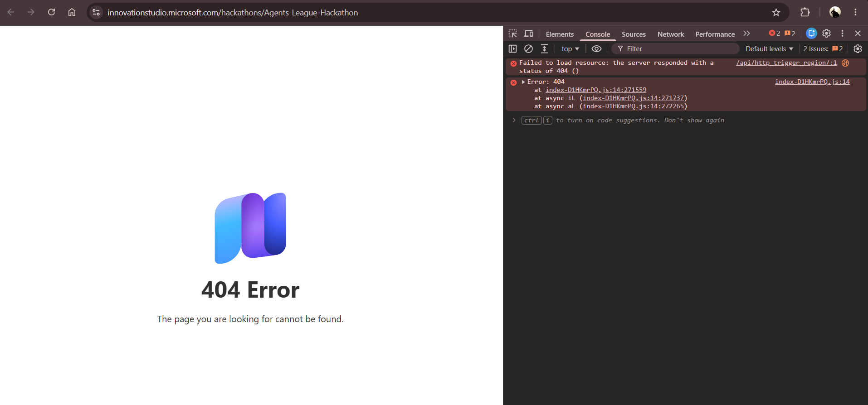Click the Innovation Studio logo image
The image size is (868, 405).
point(250,228)
